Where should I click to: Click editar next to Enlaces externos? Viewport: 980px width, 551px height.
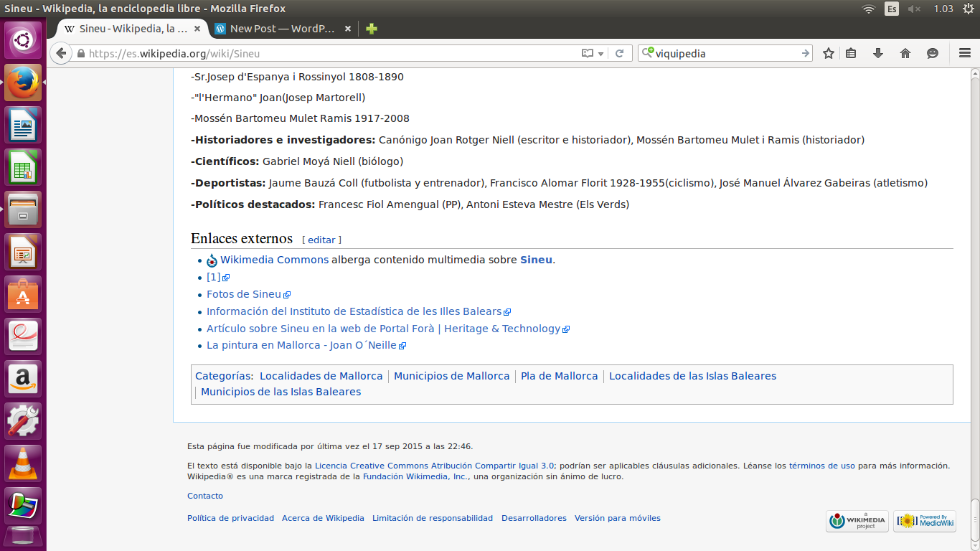321,240
